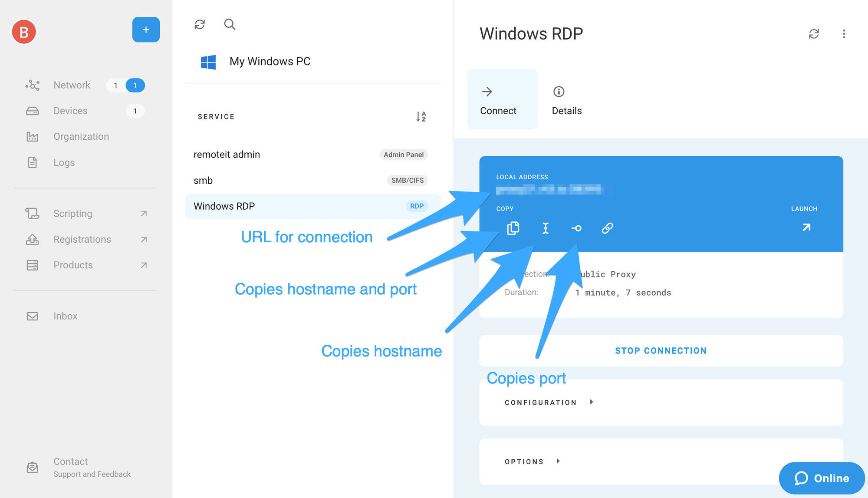Open the Network section in the sidebar
This screenshot has width=868, height=498.
(72, 85)
